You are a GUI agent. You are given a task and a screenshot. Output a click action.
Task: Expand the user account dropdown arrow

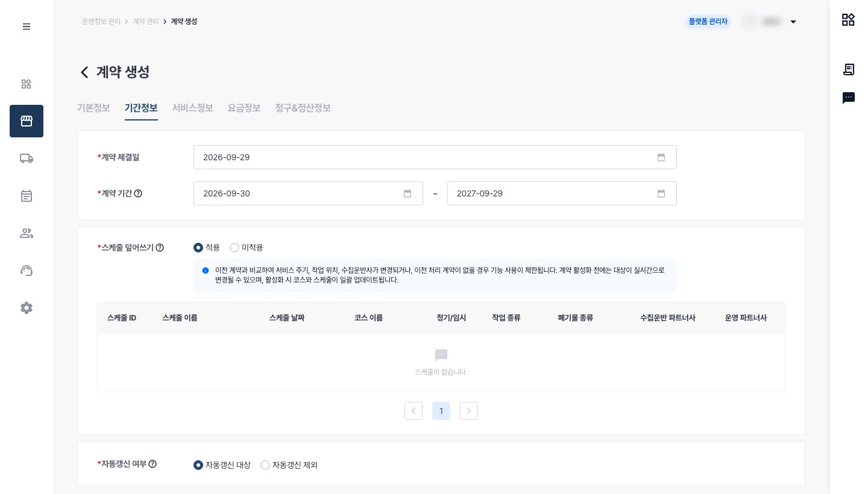click(793, 22)
